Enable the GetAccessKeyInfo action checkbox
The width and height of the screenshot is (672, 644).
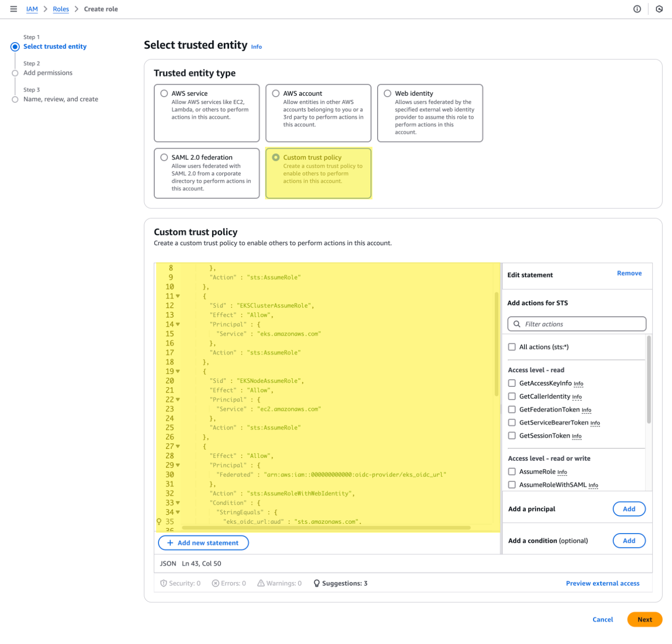point(512,383)
